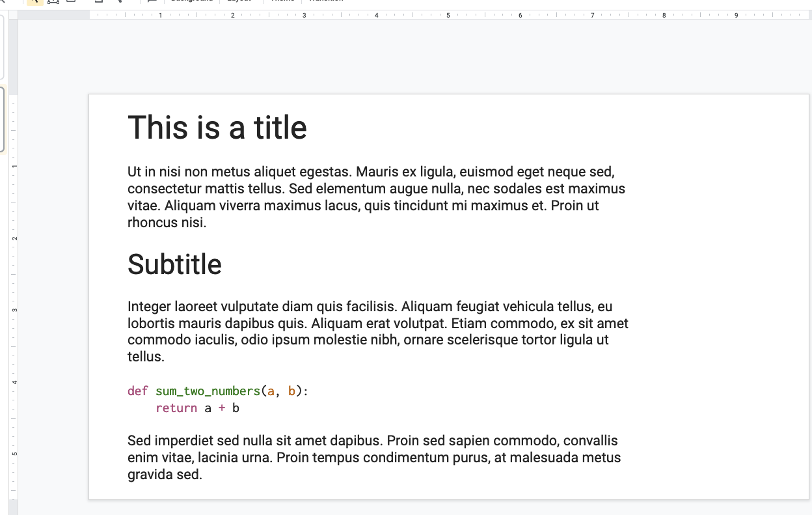Viewport: 812px width, 515px height.
Task: Click the sum_two_numbers code block
Action: tap(217, 398)
